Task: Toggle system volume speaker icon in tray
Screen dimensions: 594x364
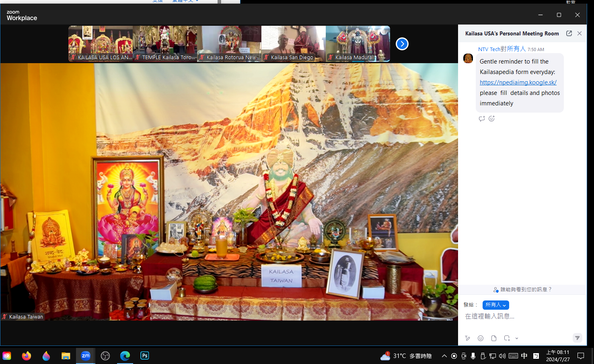Action: (502, 356)
